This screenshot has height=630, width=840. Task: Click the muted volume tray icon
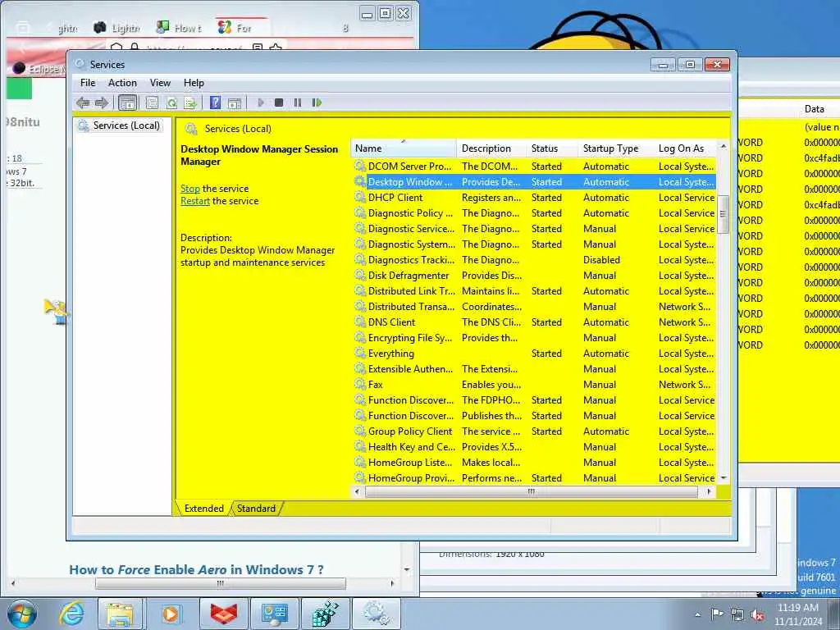(x=757, y=614)
